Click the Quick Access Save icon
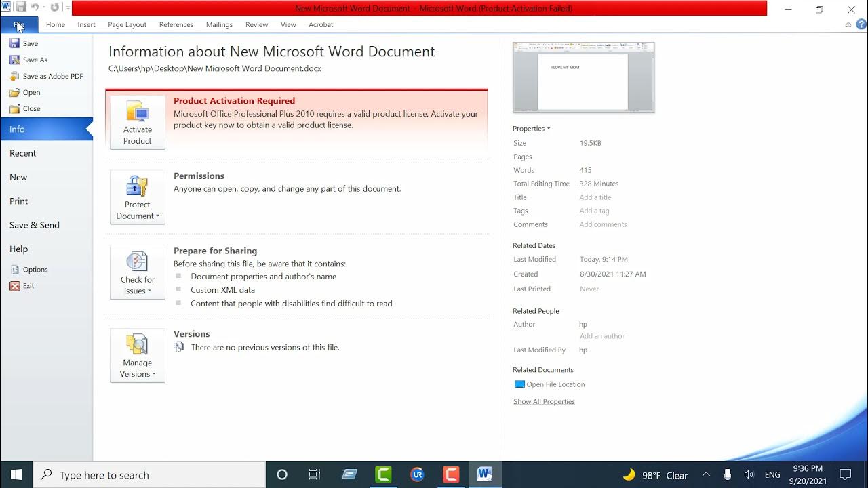868x488 pixels. click(x=21, y=7)
